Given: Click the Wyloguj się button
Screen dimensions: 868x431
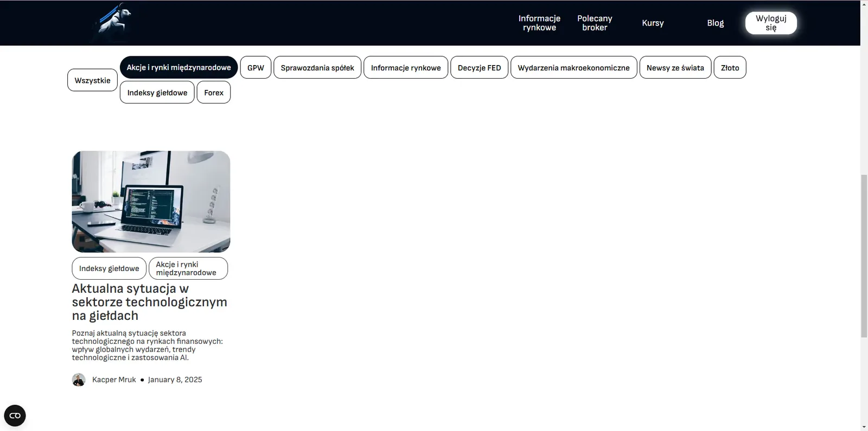Looking at the screenshot, I should click(x=771, y=23).
